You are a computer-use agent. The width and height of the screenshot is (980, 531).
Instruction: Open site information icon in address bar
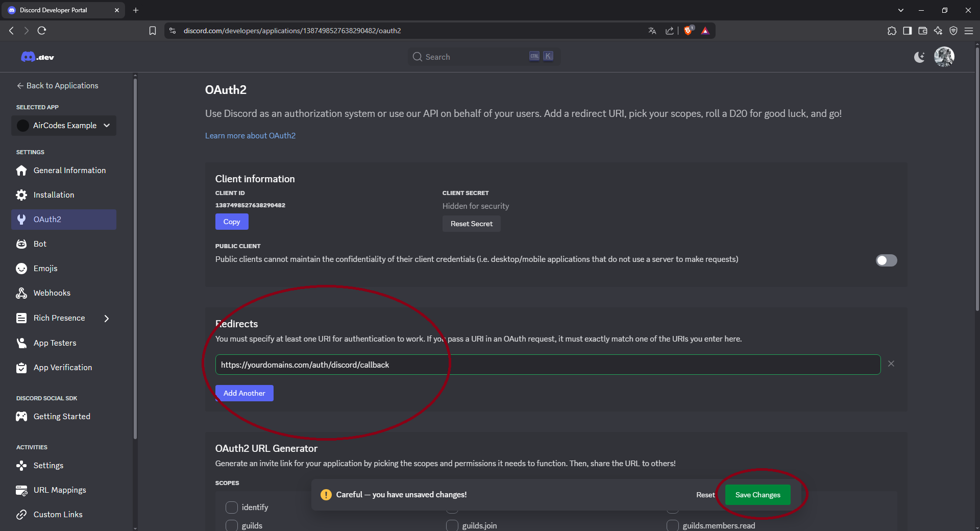click(173, 31)
